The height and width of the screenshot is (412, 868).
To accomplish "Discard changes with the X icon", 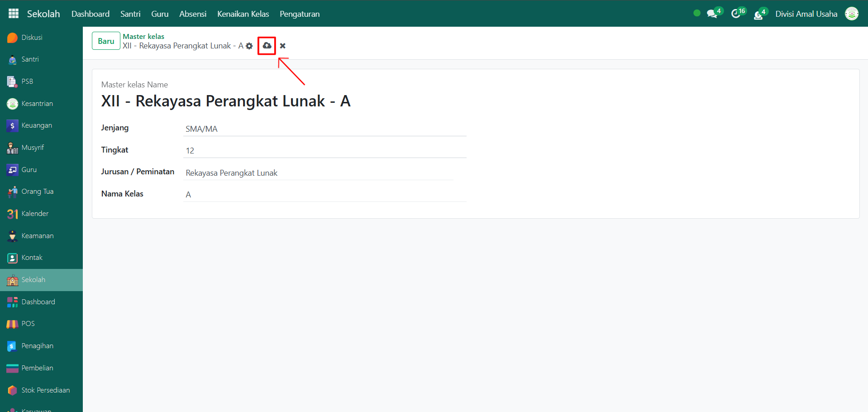I will pos(283,46).
